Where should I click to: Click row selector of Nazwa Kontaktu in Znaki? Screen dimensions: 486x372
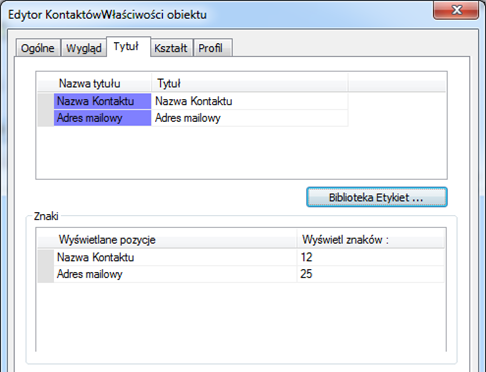(46, 257)
